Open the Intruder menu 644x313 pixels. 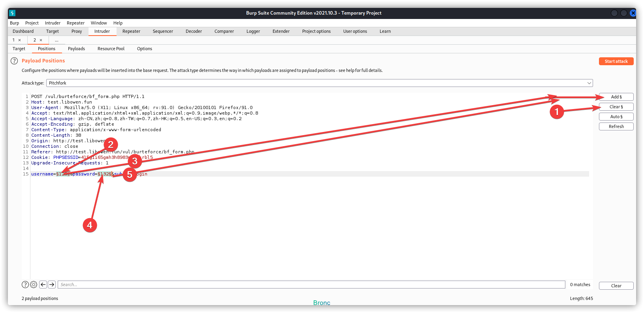(x=53, y=23)
